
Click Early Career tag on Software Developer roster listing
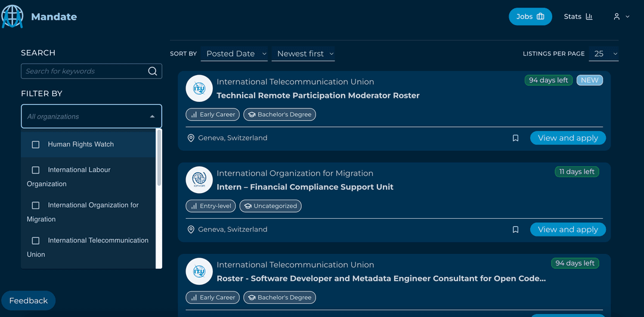pos(212,298)
